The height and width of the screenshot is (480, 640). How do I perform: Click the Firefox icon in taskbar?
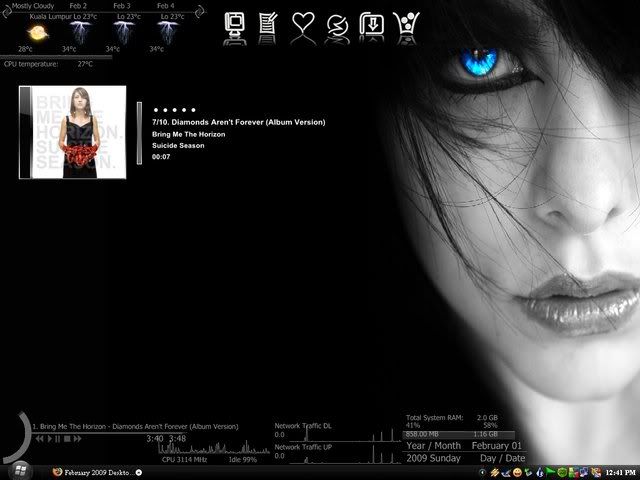pyautogui.click(x=57, y=472)
